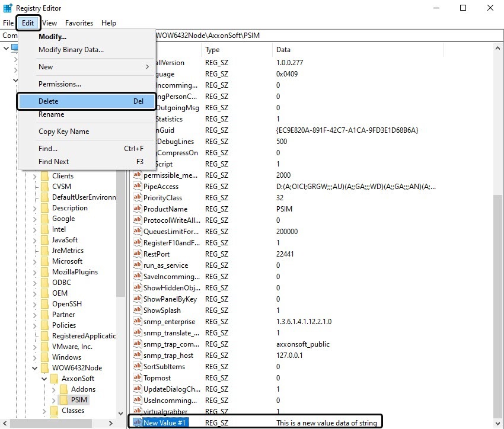
Task: Choose Delete from the Edit menu
Action: point(87,101)
